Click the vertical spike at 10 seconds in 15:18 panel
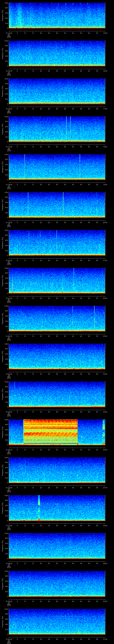Image resolution: width=114 pixels, height=644 pixels. click(x=25, y=167)
